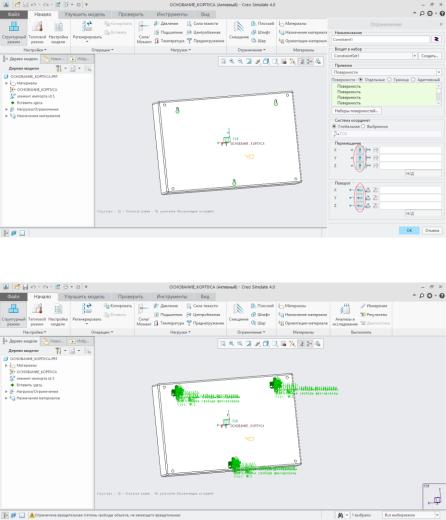Click Ориентация материала in the bottom window
Screen dimensions: 446x520
click(303, 323)
